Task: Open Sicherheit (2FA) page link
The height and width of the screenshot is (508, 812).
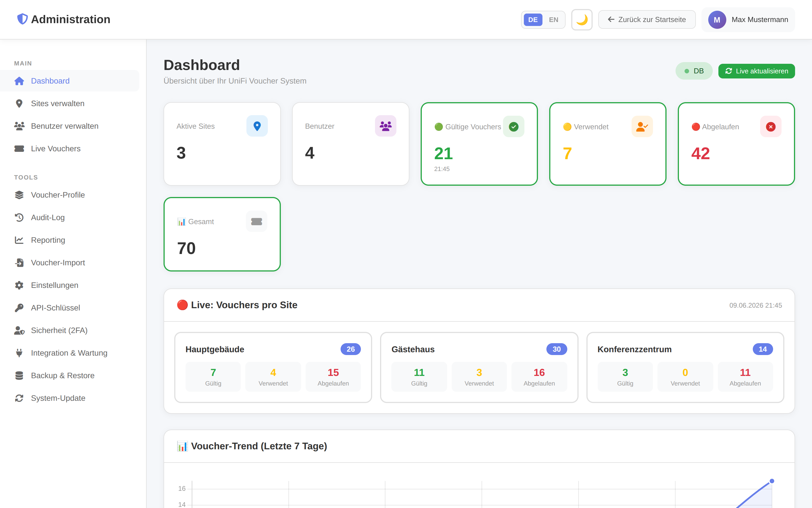Action: (x=69, y=330)
